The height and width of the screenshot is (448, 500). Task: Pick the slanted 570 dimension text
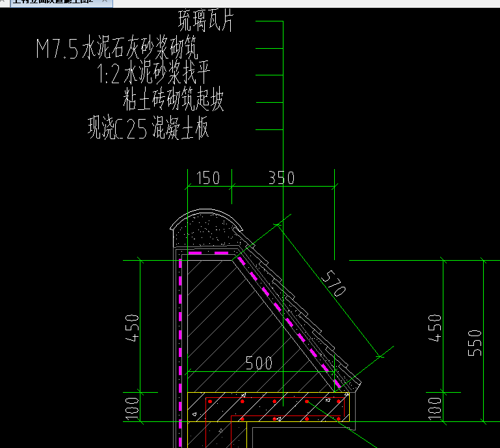[x=334, y=283]
